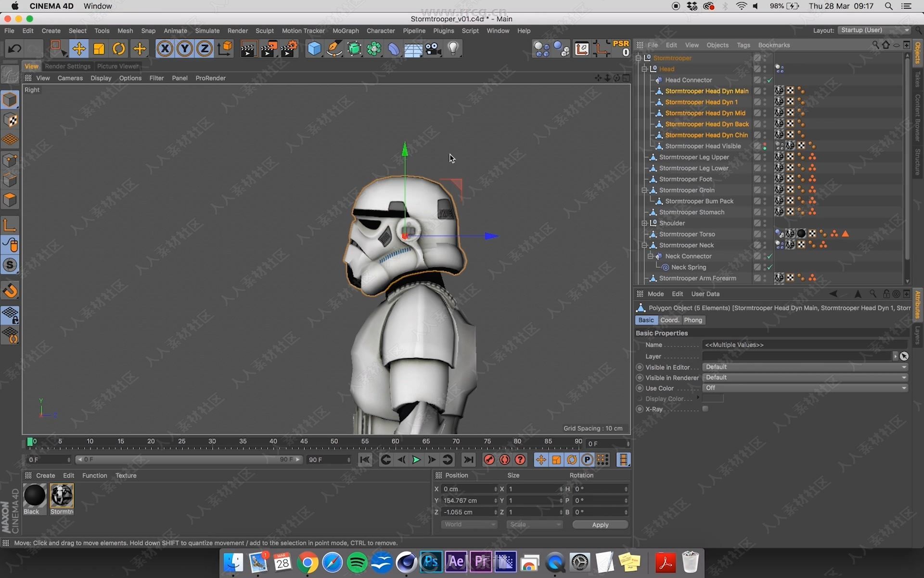Screen dimensions: 924x578
Task: Toggle the Snap S icon
Action: pos(10,265)
